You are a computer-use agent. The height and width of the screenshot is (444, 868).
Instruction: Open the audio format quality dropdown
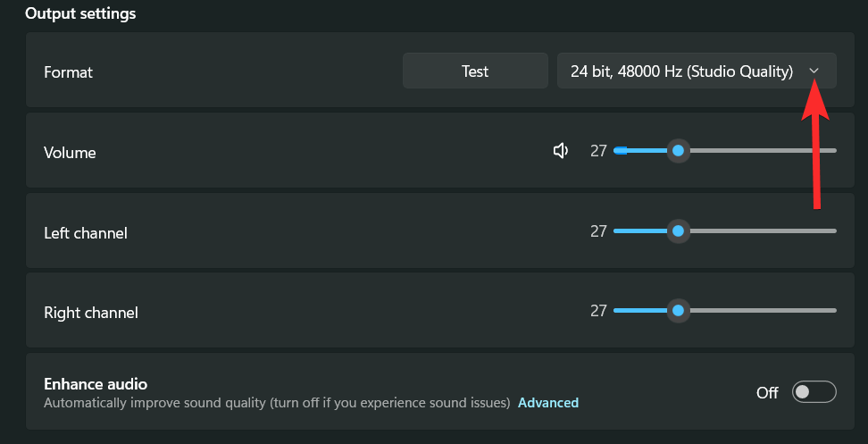pyautogui.click(x=697, y=71)
